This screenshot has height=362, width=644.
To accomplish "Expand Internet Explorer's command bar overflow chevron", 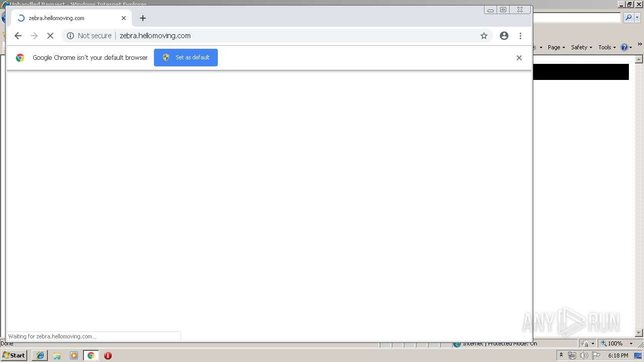I will (x=640, y=45).
